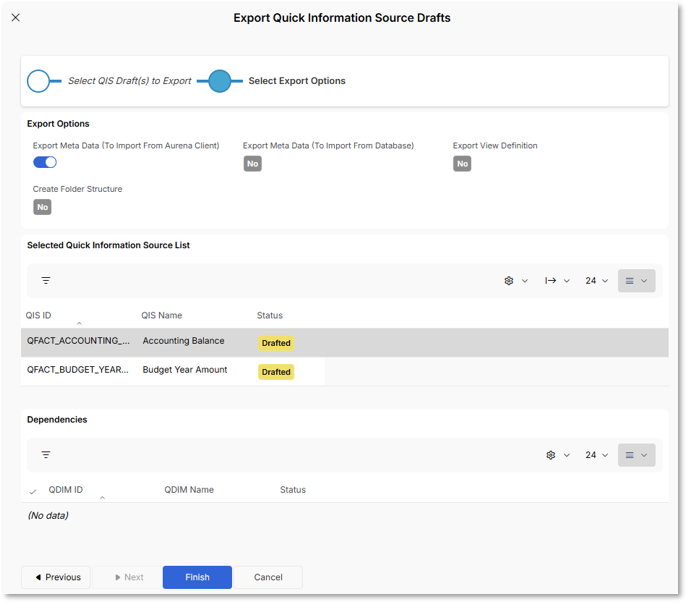687x603 pixels.
Task: Close the Export Quick Information Source Drafts dialog
Action: [x=16, y=18]
